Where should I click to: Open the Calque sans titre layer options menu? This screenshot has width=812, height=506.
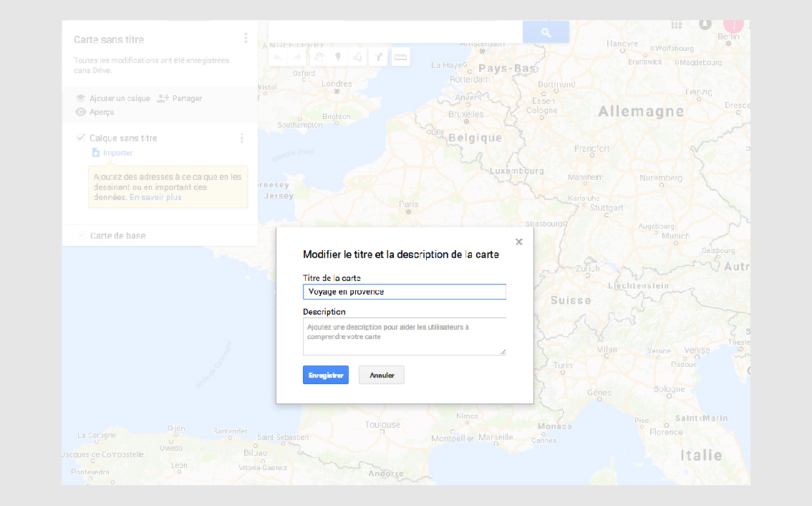(242, 138)
